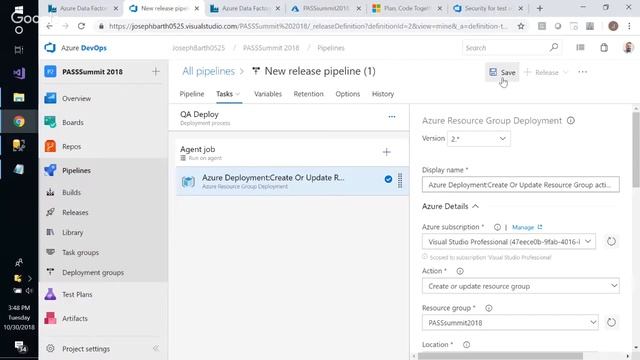640x360 pixels.
Task: Open the Release dropdown
Action: click(546, 72)
